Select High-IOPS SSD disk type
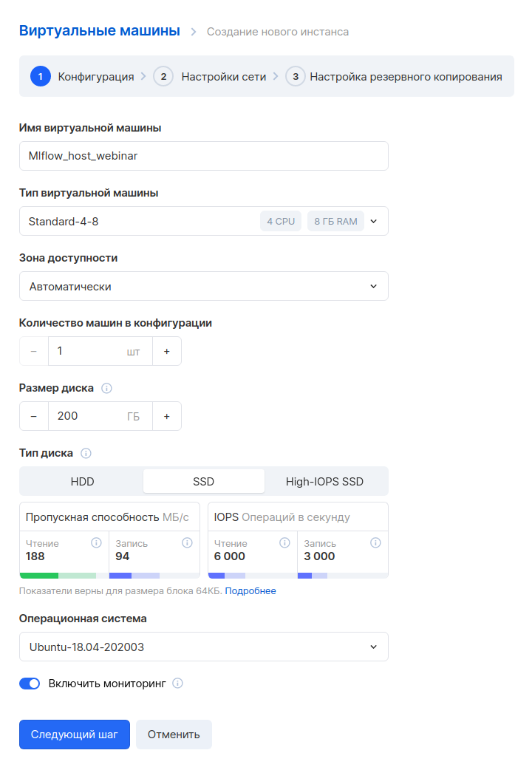532x770 pixels. click(324, 482)
